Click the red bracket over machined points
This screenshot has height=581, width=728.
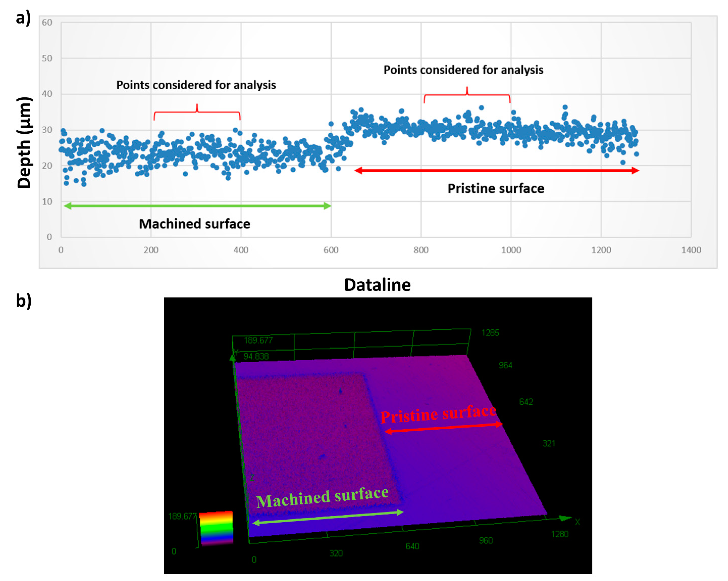[x=197, y=112]
